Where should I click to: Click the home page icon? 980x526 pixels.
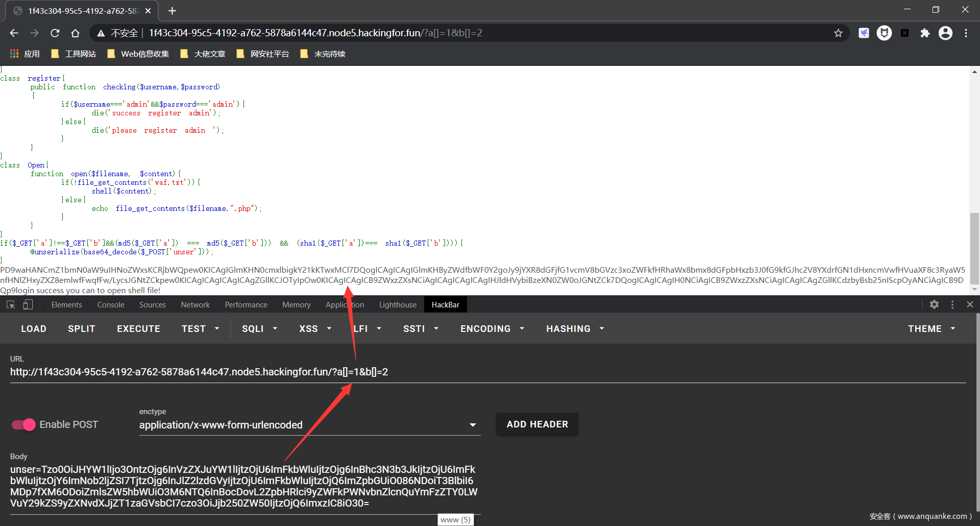tap(75, 33)
